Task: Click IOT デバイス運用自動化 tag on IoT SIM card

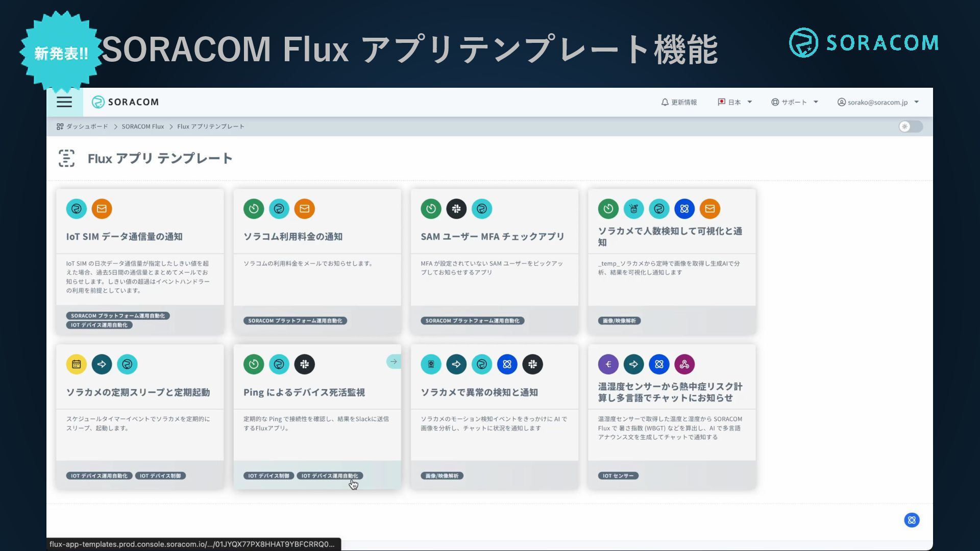Action: (100, 325)
